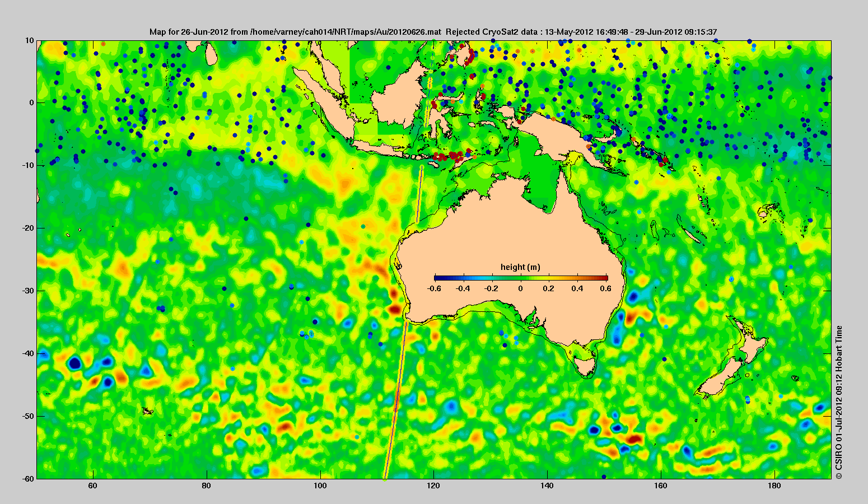Click longitude tick label "140" on bottom axis

tap(547, 486)
